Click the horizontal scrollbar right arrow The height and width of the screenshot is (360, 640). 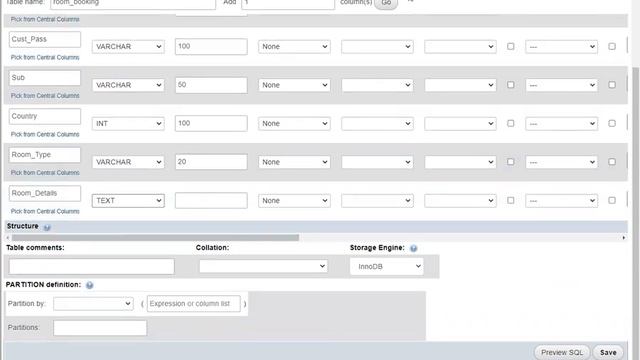coord(623,238)
